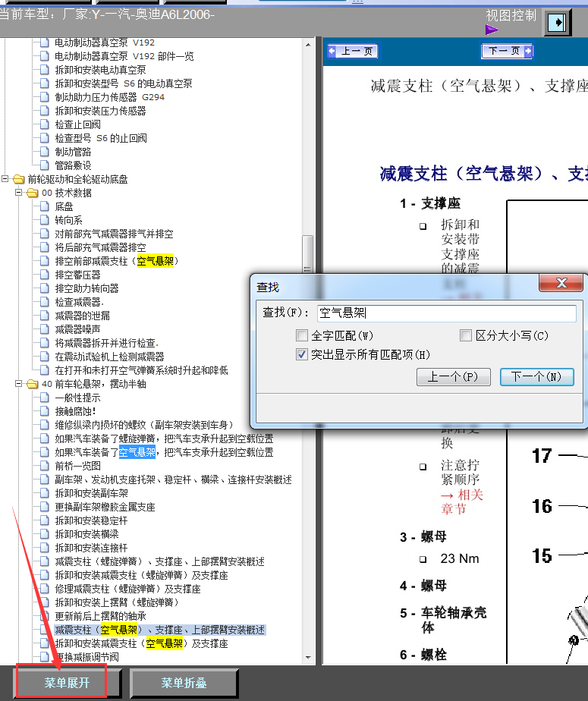The height and width of the screenshot is (701, 588).
Task: Open 在震动试验机上检测减震器 entry
Action: pyautogui.click(x=109, y=357)
